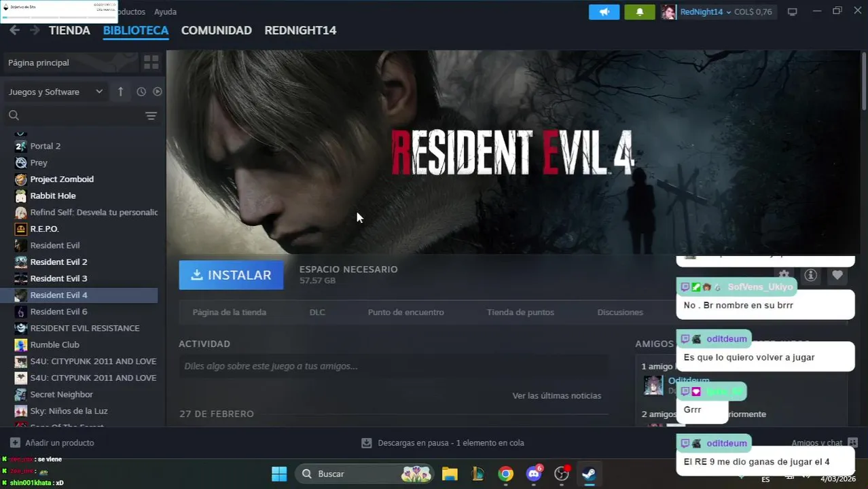
Task: Open Discord from taskbar
Action: (534, 474)
